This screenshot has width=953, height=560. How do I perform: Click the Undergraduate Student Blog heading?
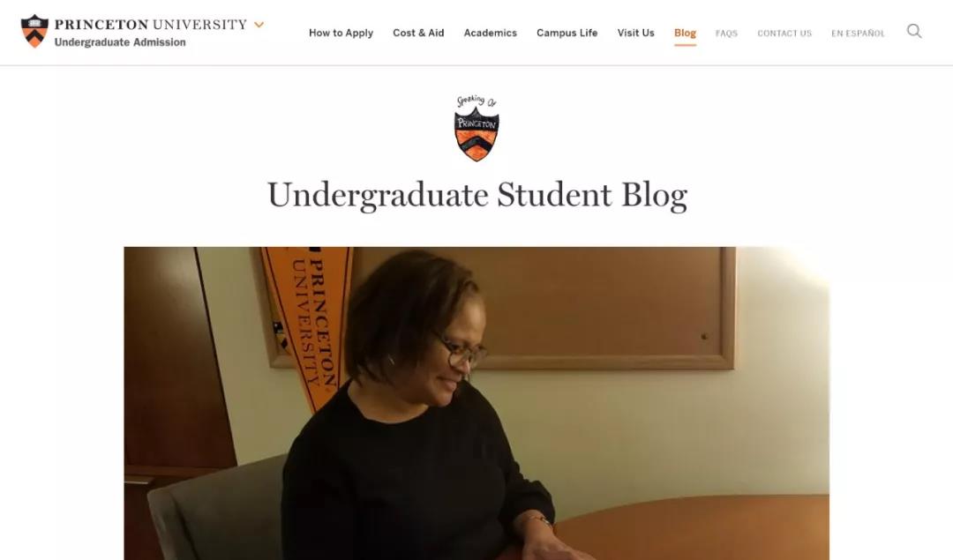coord(477,196)
